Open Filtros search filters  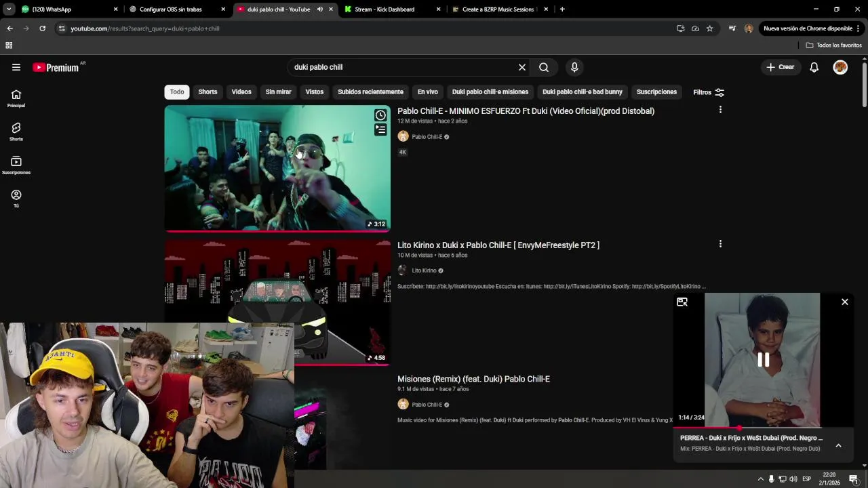pos(709,92)
